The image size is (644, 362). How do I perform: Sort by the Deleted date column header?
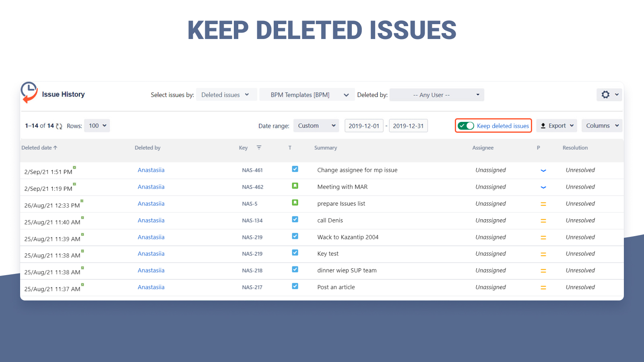pyautogui.click(x=39, y=148)
